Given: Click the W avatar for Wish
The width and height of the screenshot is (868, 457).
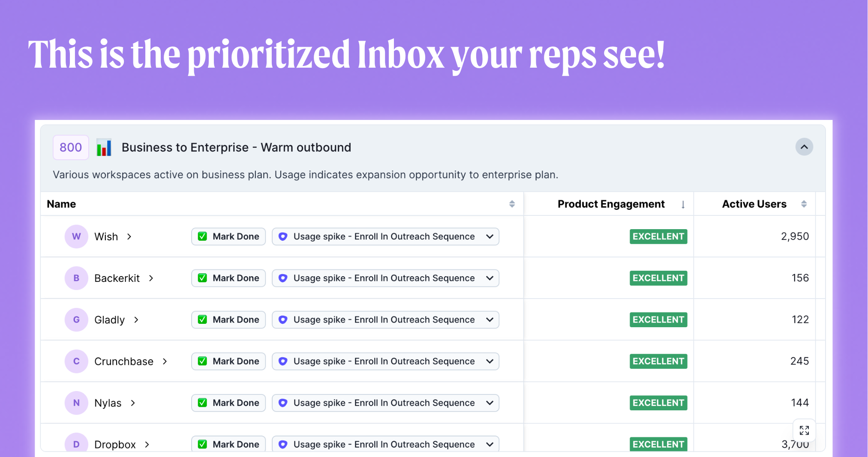Looking at the screenshot, I should click(76, 236).
